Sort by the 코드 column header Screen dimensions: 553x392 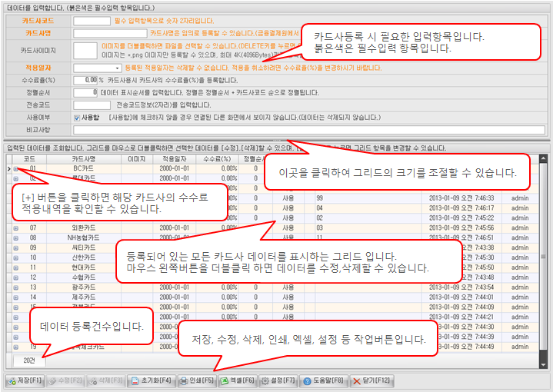tap(30, 159)
